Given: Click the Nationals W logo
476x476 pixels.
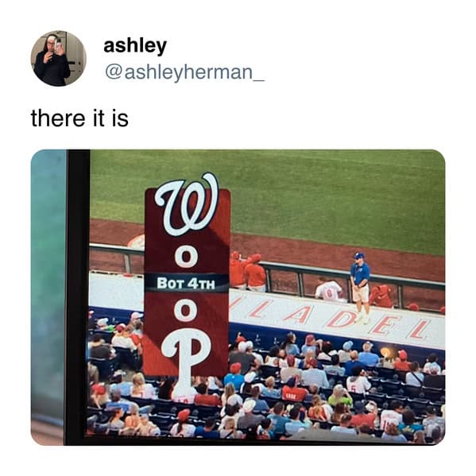Looking at the screenshot, I should [x=187, y=204].
